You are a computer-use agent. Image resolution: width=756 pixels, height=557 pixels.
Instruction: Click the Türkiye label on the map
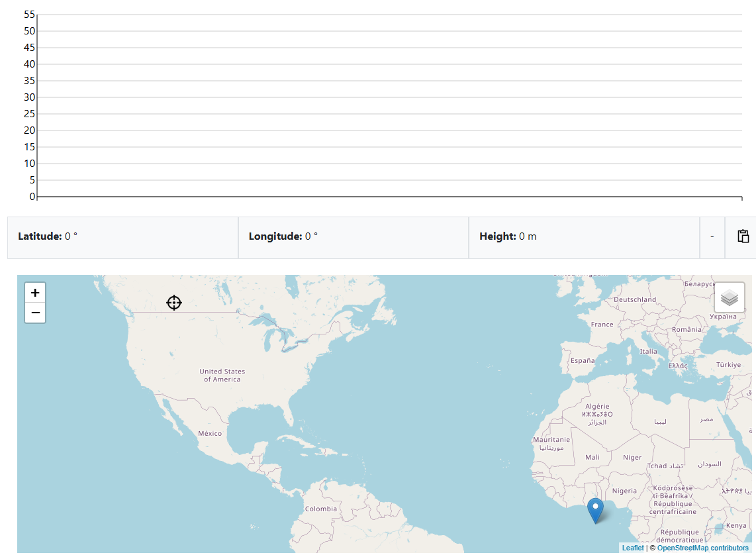[x=728, y=365]
